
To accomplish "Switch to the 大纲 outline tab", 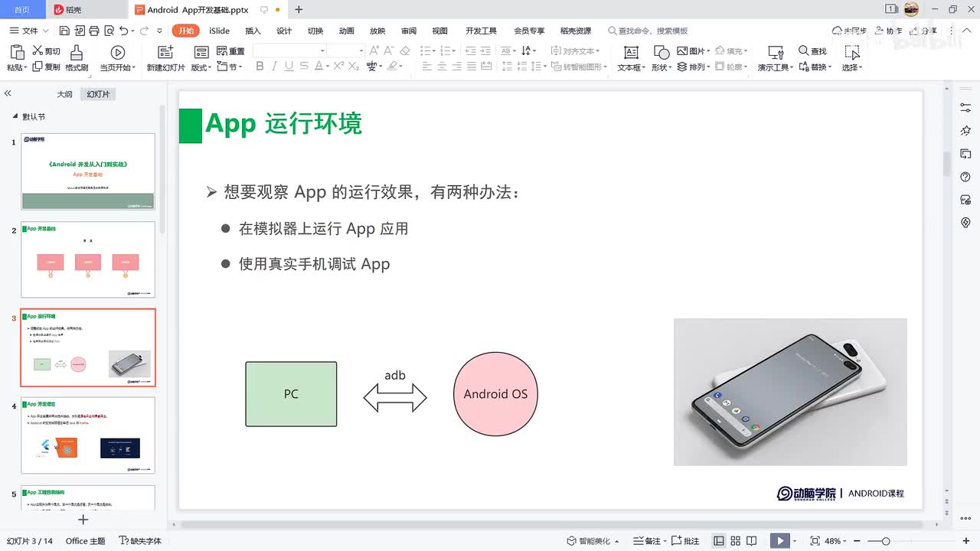I will [65, 94].
